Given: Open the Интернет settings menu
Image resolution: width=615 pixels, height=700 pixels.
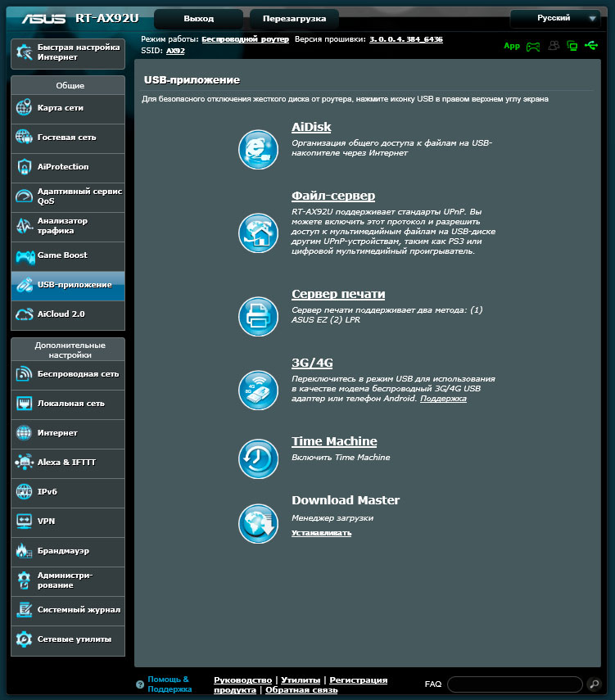Looking at the screenshot, I should click(68, 433).
